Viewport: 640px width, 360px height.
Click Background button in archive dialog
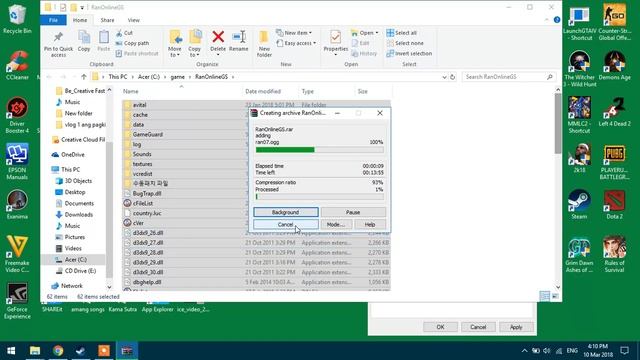click(x=286, y=212)
